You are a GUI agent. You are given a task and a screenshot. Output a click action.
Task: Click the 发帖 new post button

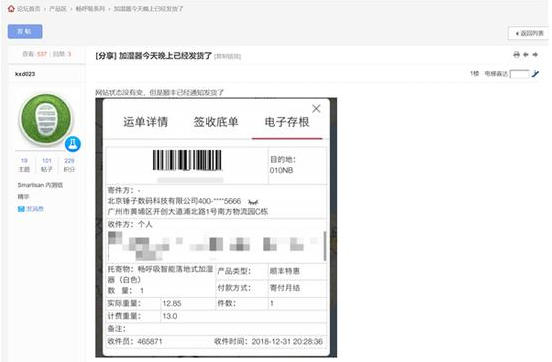(x=25, y=31)
